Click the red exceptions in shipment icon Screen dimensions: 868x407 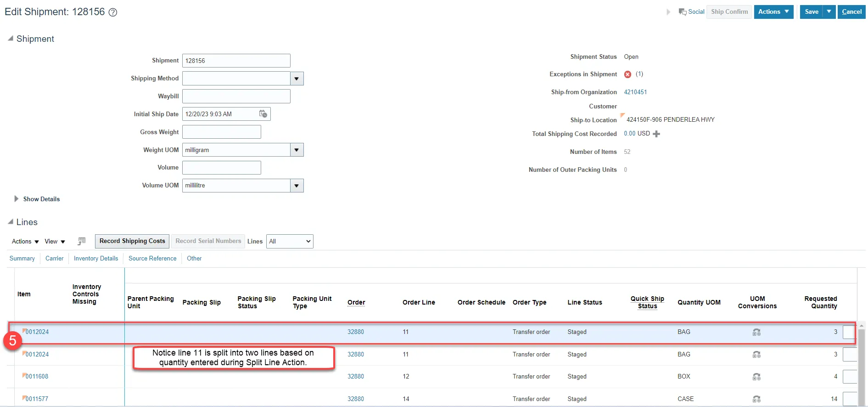click(627, 74)
